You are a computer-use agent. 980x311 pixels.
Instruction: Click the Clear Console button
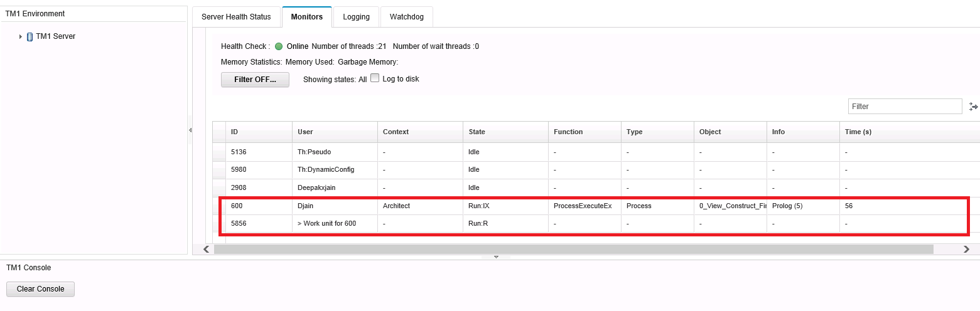[x=40, y=289]
